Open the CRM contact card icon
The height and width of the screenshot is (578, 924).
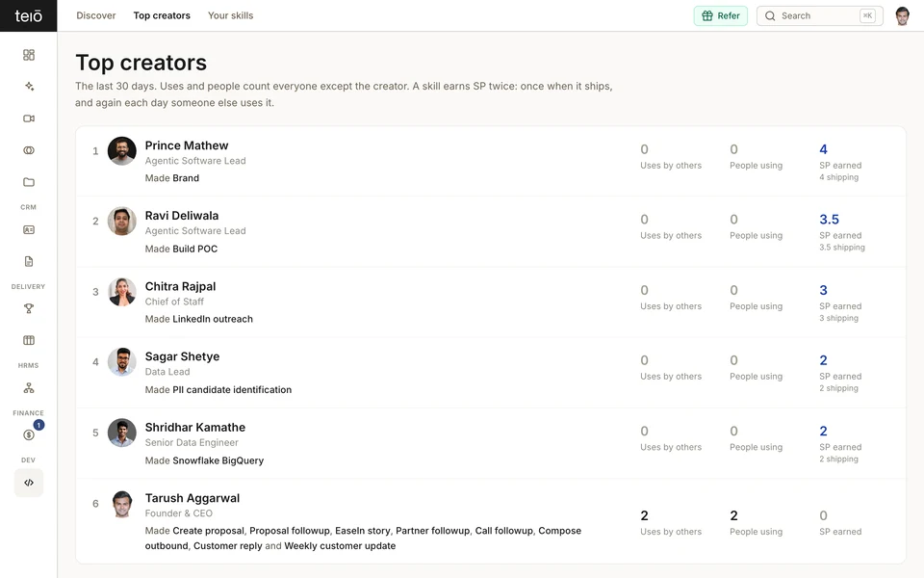point(28,230)
